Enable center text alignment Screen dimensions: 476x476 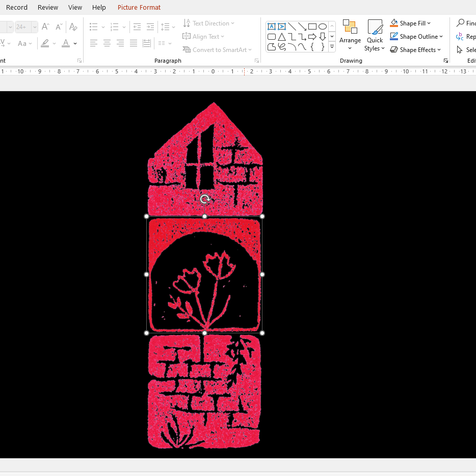pyautogui.click(x=107, y=43)
